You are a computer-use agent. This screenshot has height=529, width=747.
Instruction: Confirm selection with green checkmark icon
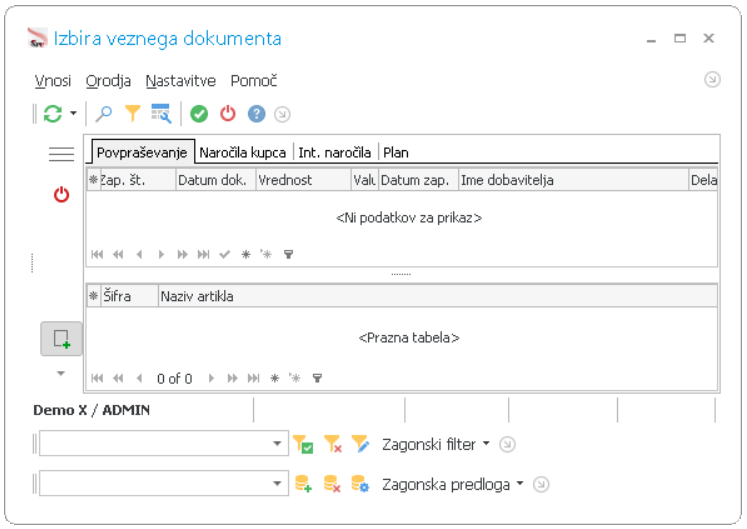pyautogui.click(x=199, y=114)
